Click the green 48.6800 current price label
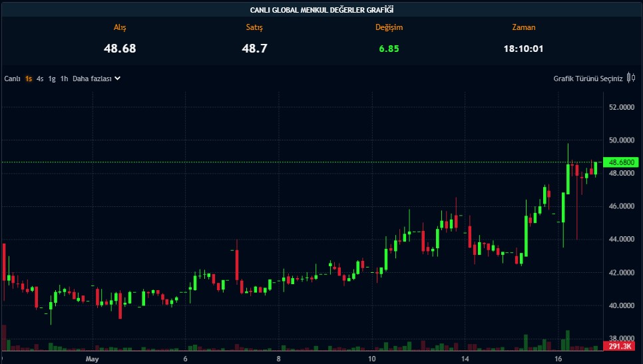 point(622,162)
